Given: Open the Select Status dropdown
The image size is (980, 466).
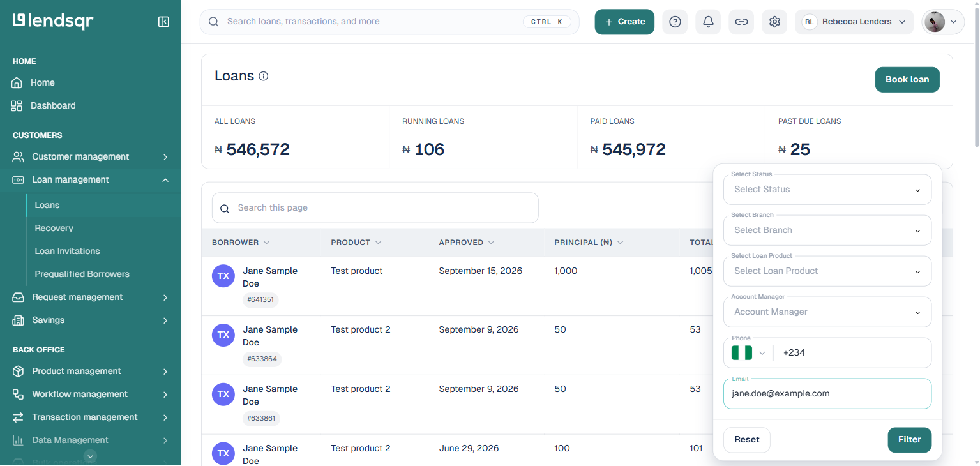Looking at the screenshot, I should coord(827,190).
